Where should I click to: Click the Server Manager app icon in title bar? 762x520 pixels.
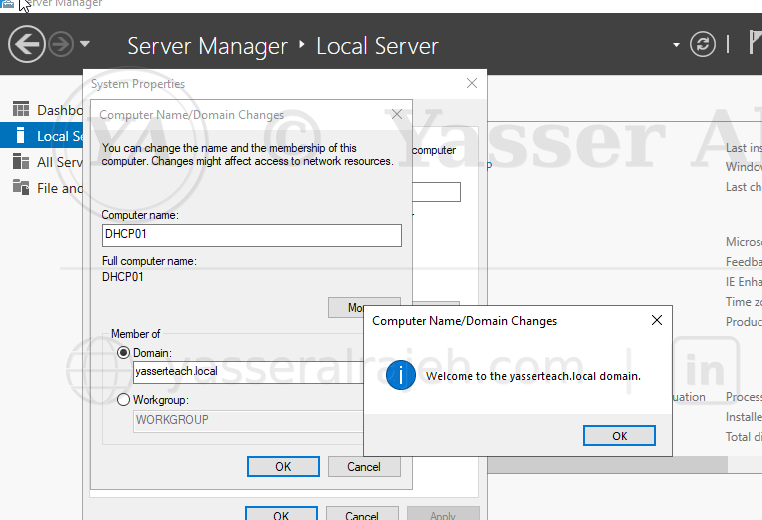pyautogui.click(x=7, y=4)
